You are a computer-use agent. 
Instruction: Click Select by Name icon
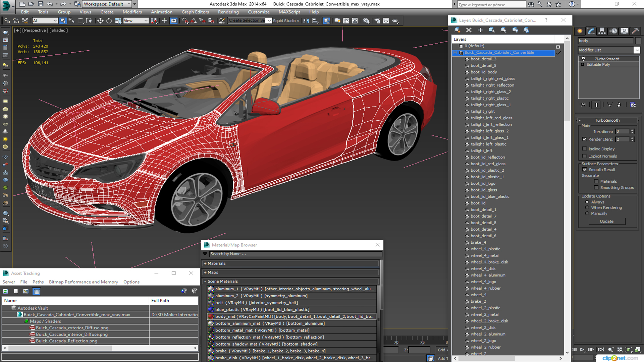(71, 21)
